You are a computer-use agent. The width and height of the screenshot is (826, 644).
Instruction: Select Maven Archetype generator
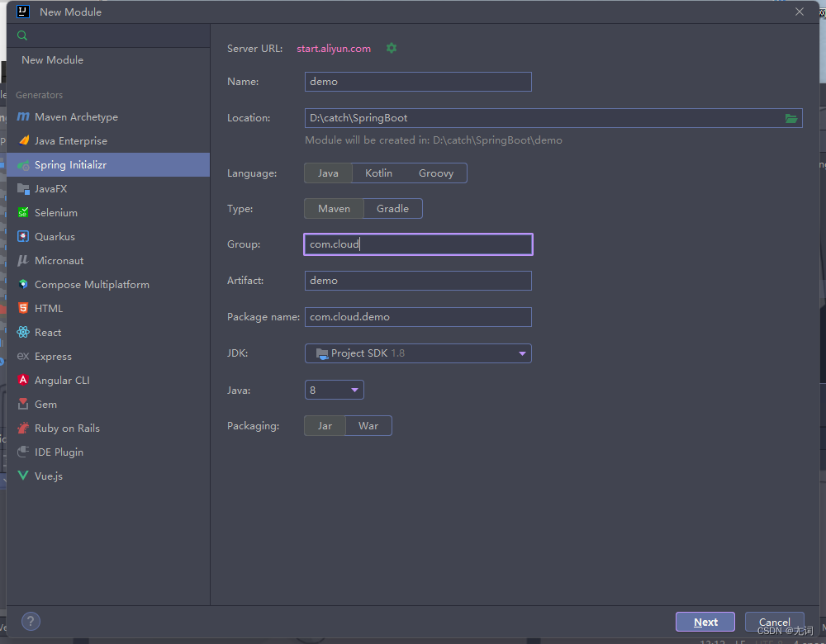[x=108, y=117]
